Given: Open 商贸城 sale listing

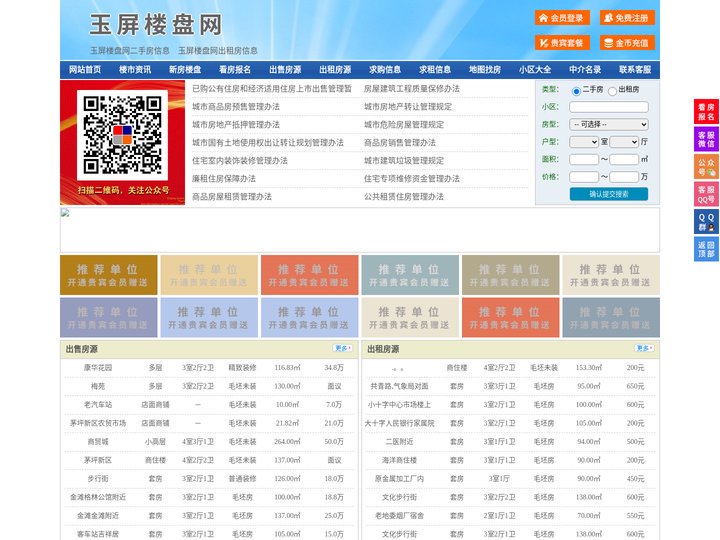Looking at the screenshot, I should coord(98,442).
